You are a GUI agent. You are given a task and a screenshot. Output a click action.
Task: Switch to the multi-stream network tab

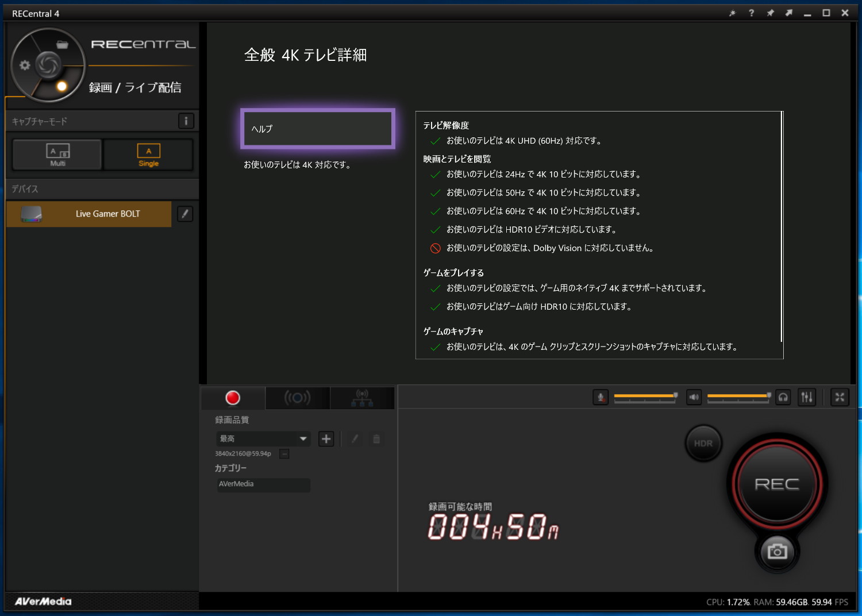point(362,398)
